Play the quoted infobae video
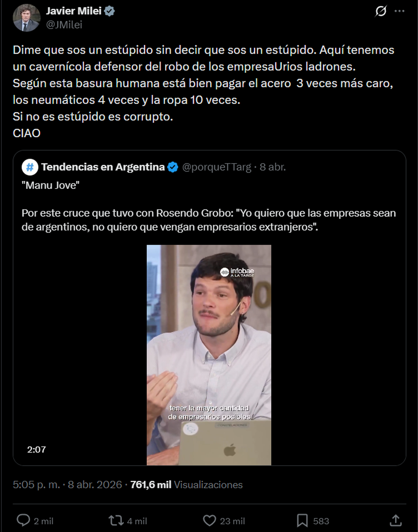This screenshot has height=532, width=418. pyautogui.click(x=209, y=355)
